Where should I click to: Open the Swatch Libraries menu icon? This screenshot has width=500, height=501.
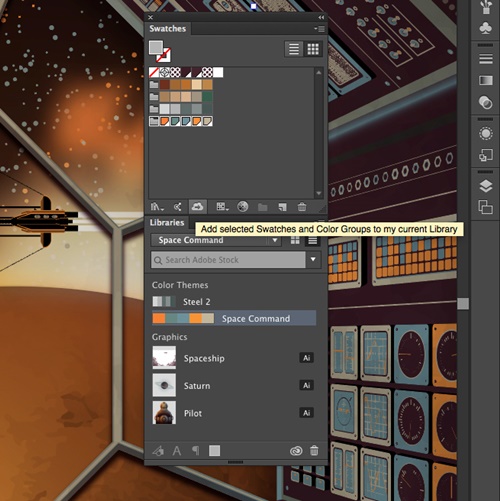tap(157, 207)
